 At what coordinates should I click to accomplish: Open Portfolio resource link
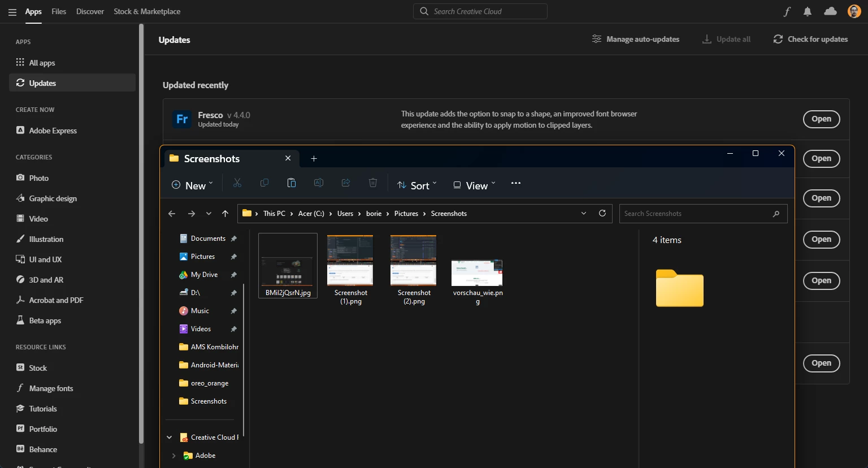(x=72, y=429)
